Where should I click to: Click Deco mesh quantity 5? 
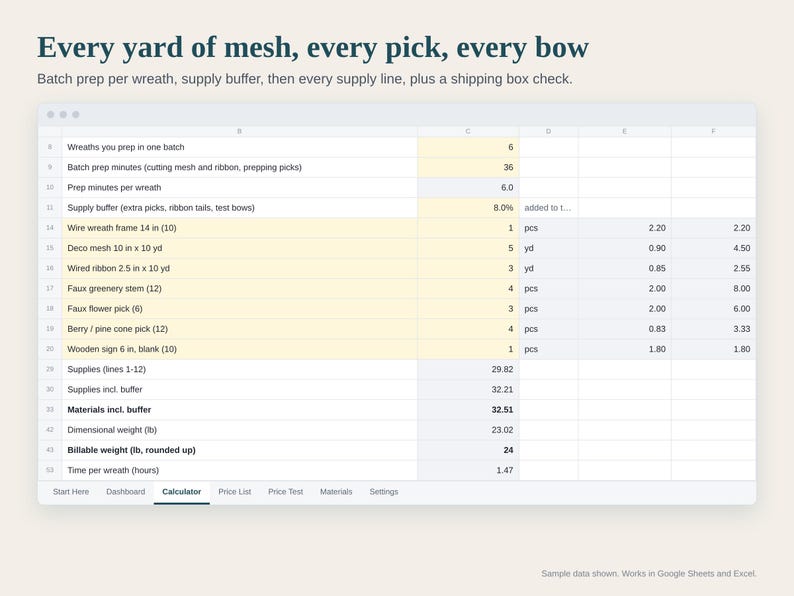point(468,248)
